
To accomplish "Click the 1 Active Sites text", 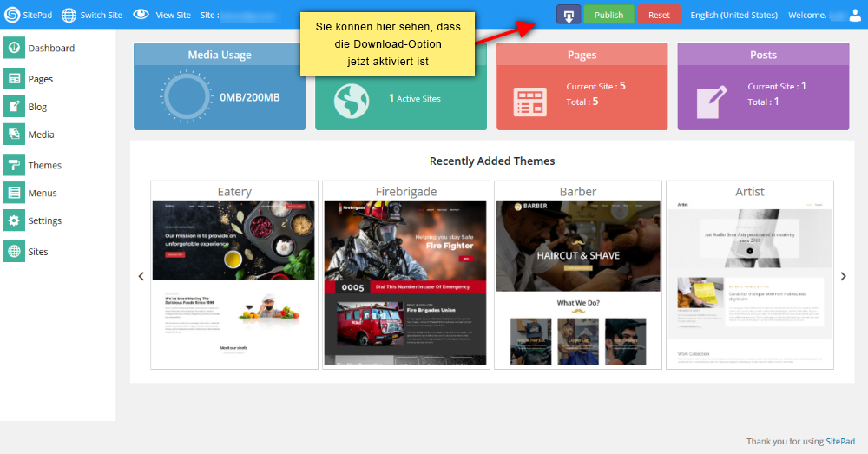I will pyautogui.click(x=415, y=98).
